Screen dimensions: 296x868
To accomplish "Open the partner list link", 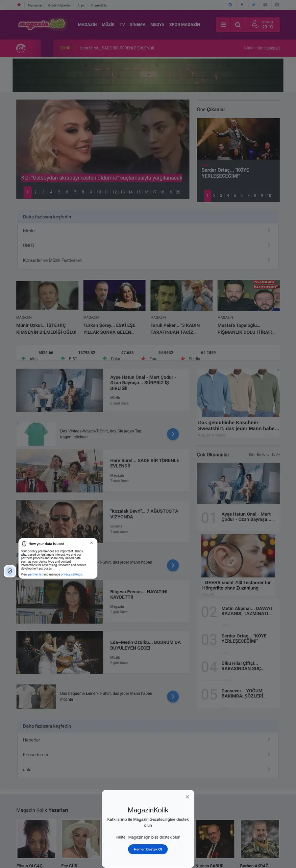I will (35, 574).
